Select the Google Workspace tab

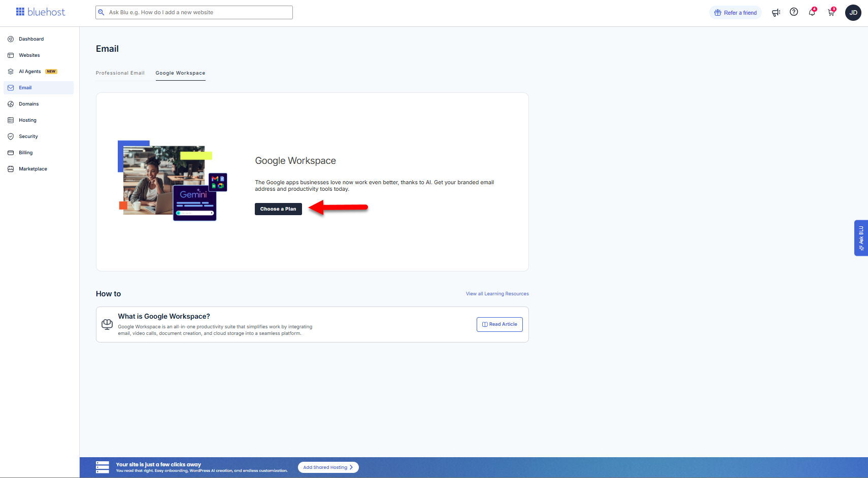pyautogui.click(x=180, y=73)
